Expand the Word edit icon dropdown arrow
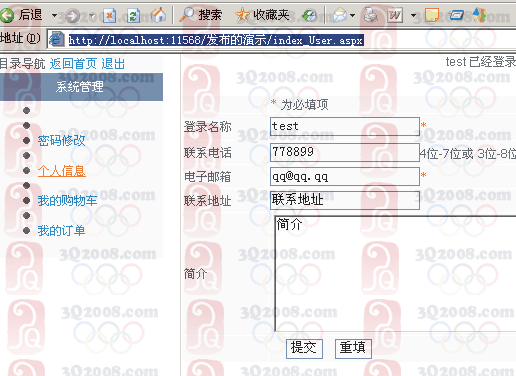516x376 pixels. (413, 16)
